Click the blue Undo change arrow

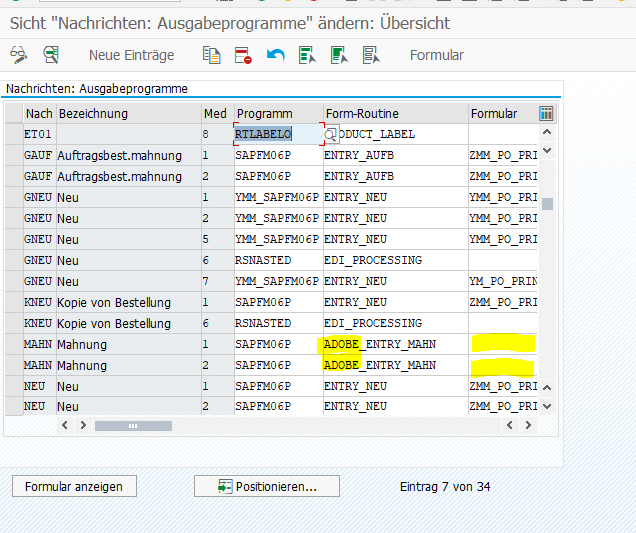(x=275, y=55)
